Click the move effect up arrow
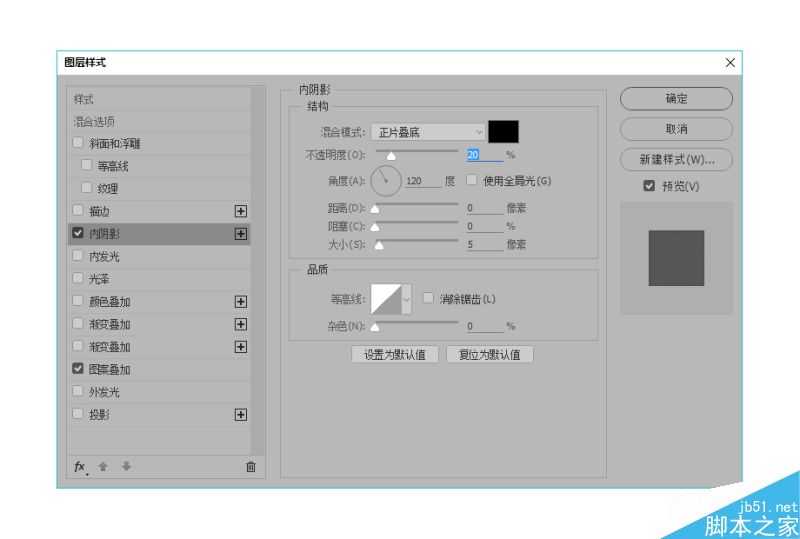The width and height of the screenshot is (800, 539). (x=103, y=466)
